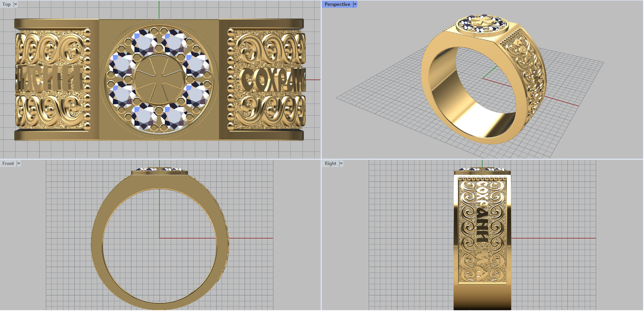
Task: Expand the Perspective viewport menu arrow
Action: 355,4
